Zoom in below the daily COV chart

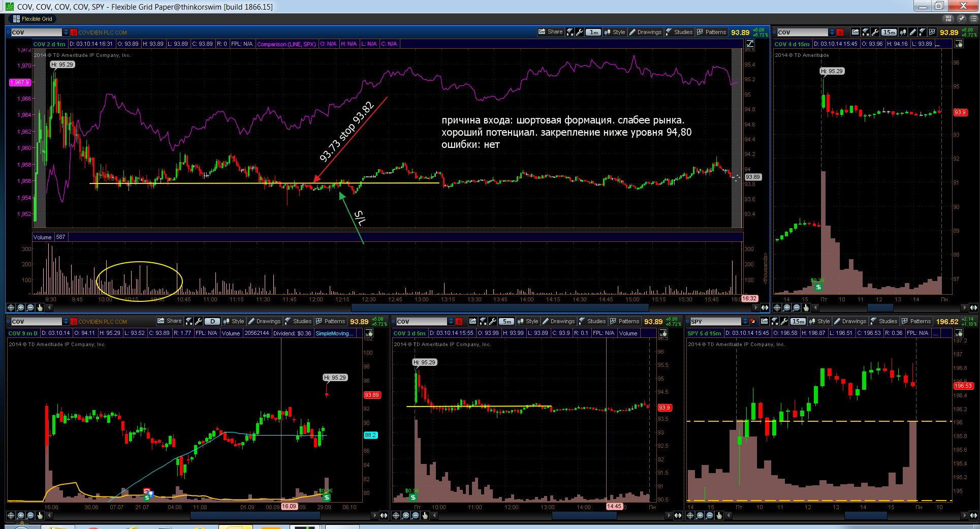point(20,515)
